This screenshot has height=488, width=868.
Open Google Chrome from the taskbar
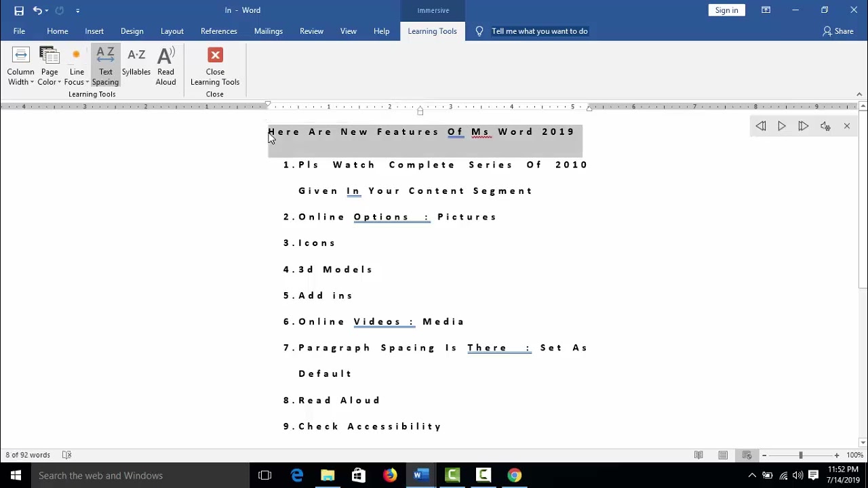click(515, 475)
